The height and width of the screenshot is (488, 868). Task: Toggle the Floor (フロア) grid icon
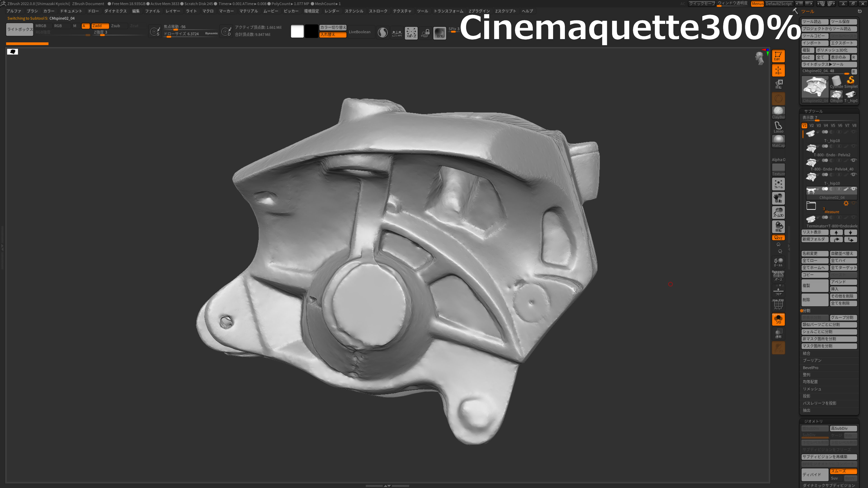pyautogui.click(x=778, y=290)
